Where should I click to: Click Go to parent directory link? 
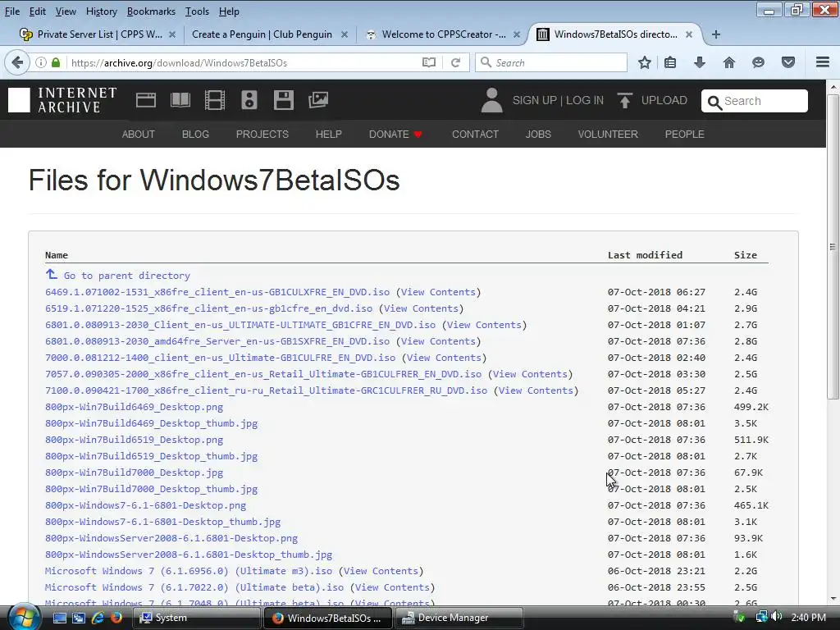[x=126, y=276]
